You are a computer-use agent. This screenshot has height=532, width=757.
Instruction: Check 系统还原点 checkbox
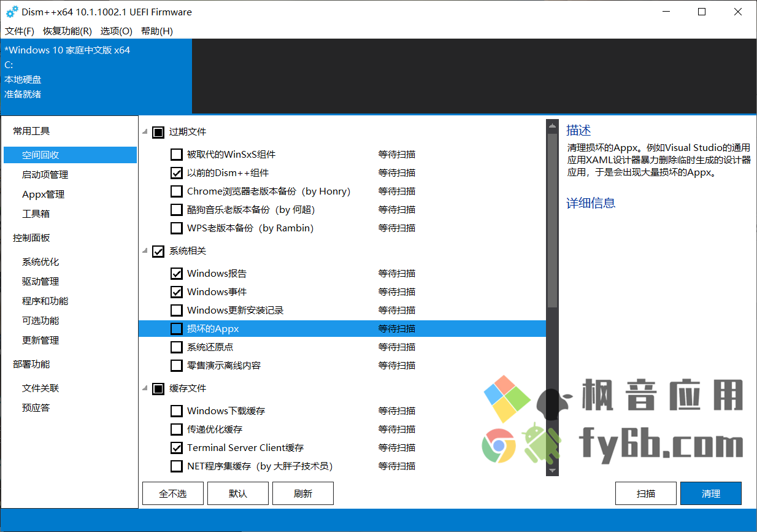(x=177, y=347)
